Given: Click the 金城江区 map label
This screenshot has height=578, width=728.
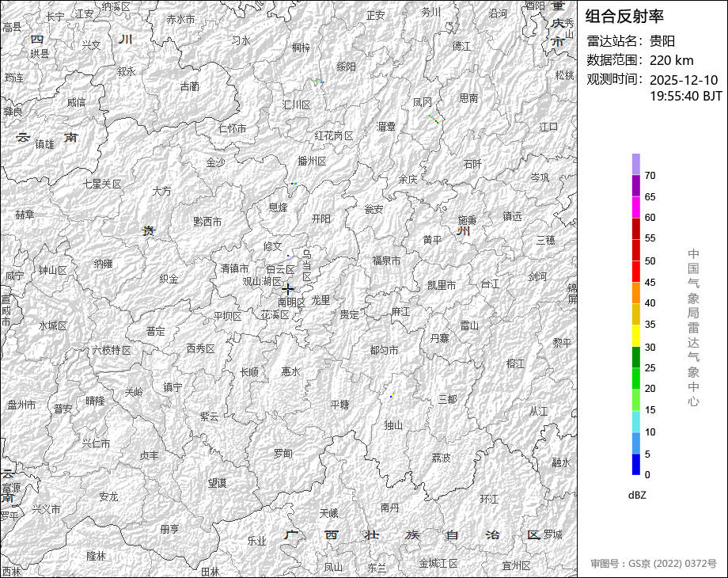Looking at the screenshot, I should pos(438,564).
